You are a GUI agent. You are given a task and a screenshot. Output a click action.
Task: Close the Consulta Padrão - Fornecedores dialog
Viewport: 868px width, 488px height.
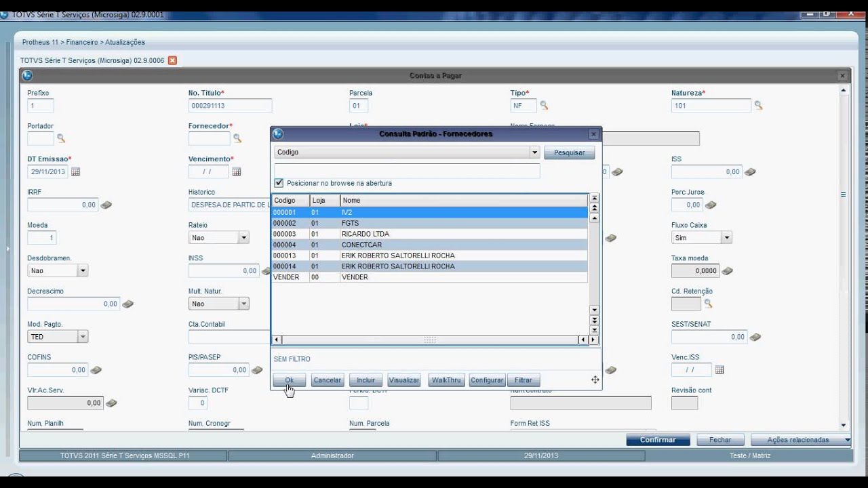593,134
